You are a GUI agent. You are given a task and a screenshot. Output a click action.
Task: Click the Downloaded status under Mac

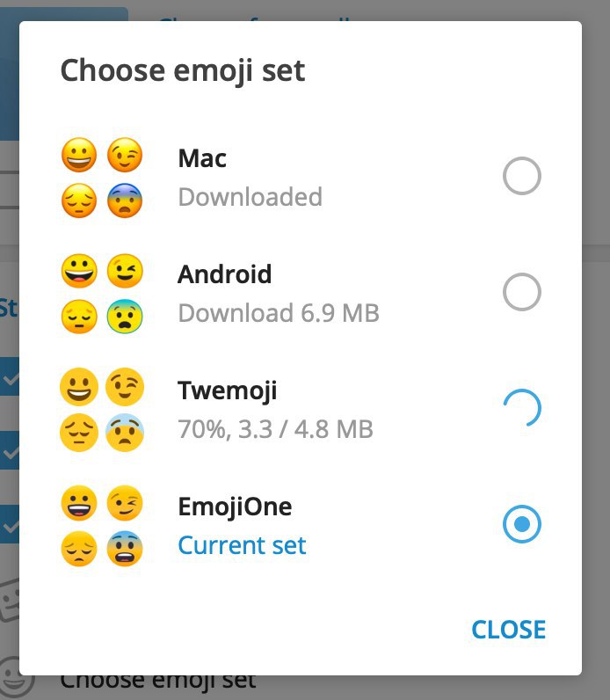click(250, 197)
